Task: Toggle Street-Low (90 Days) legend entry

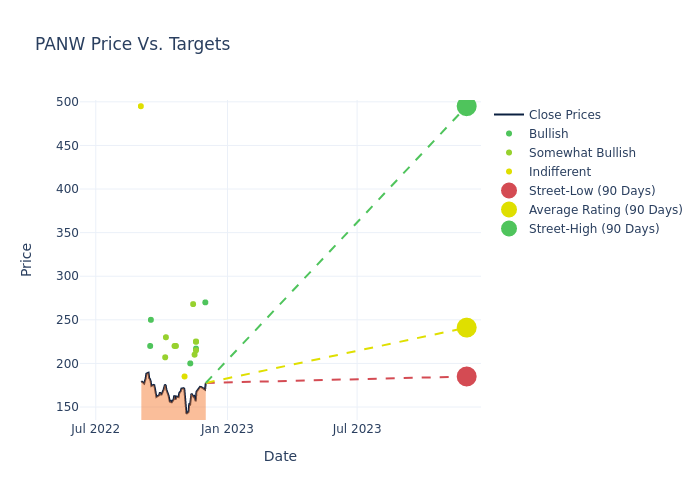Action: point(591,191)
